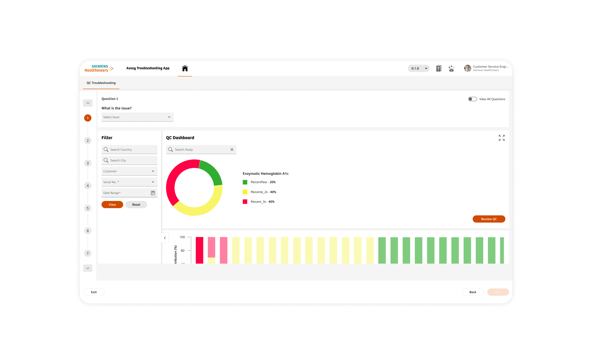Click the Date Range field

click(129, 193)
